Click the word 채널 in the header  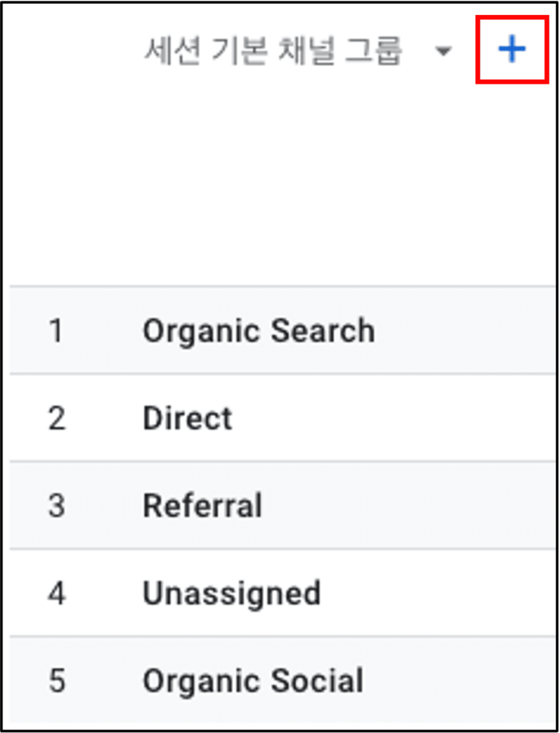306,50
